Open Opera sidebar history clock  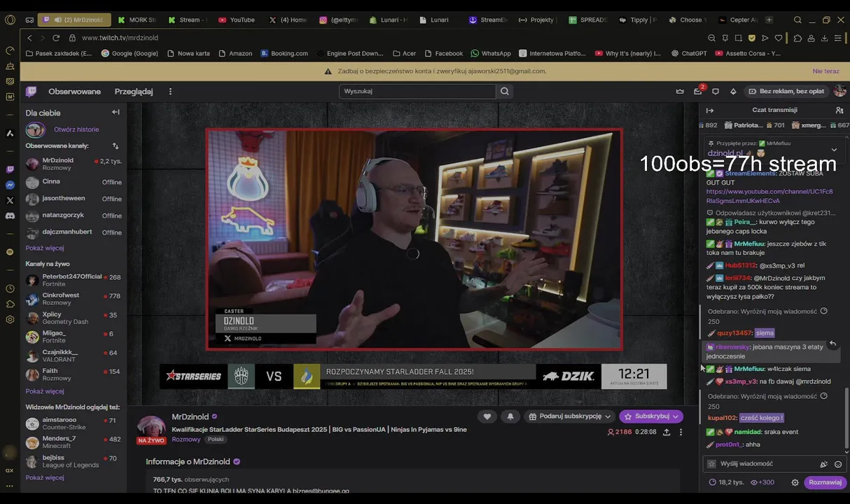[10, 288]
